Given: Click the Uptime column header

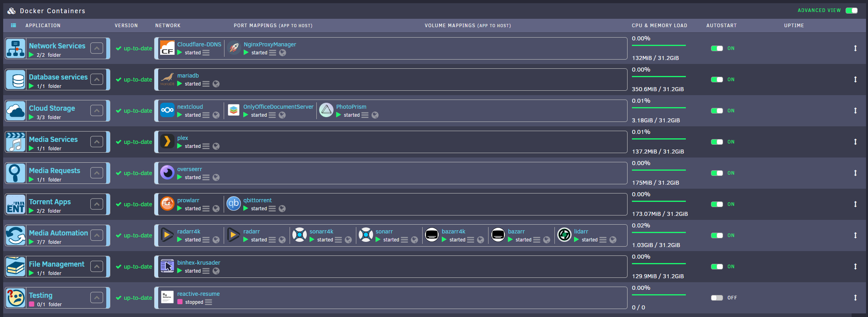Looking at the screenshot, I should click(794, 26).
